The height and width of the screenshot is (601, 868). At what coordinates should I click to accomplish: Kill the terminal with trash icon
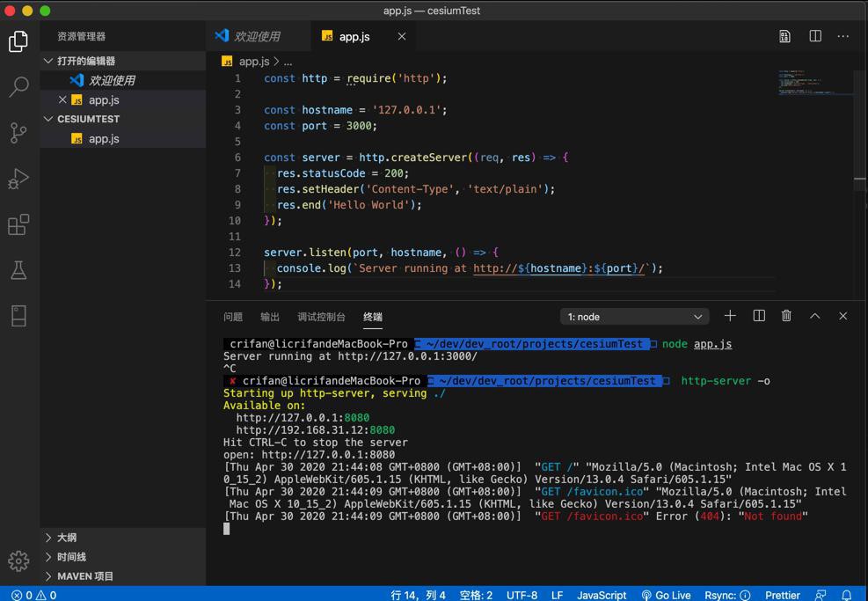point(786,316)
